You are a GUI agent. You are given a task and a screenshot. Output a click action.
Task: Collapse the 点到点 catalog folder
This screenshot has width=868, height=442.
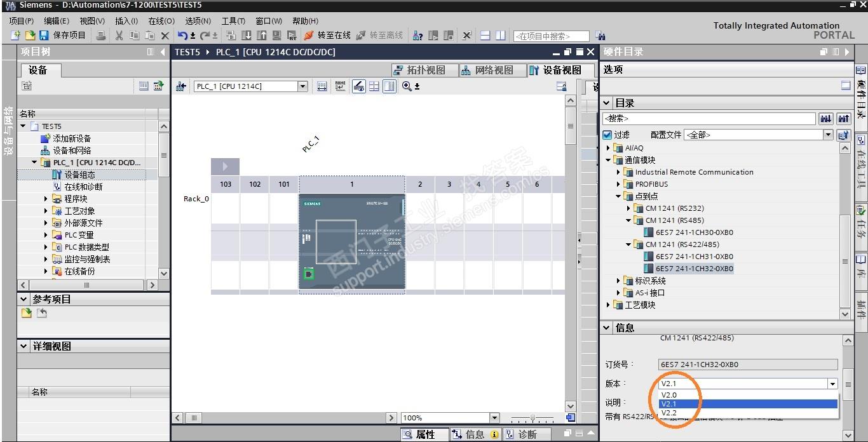618,196
